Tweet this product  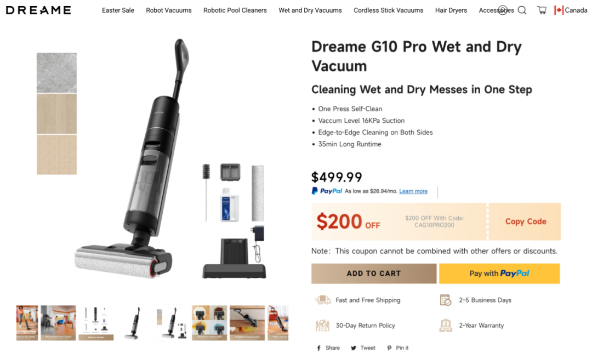point(363,348)
